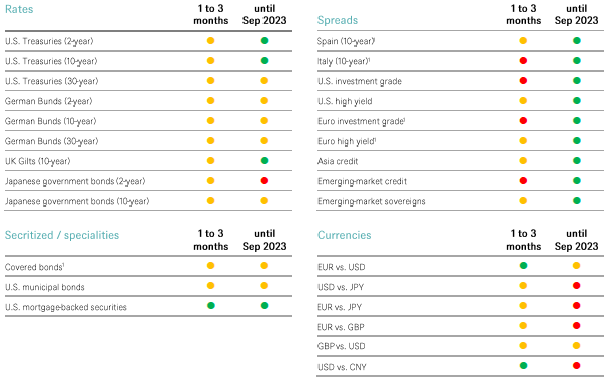Click the green dot for U.S. Treasuries (2-year) until Sep 2023
The width and height of the screenshot is (613, 385).
tap(264, 40)
